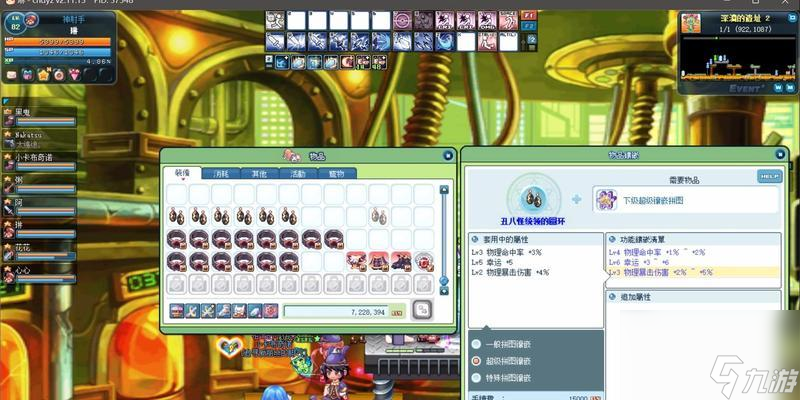
Task: Select the F2 hotbar page button
Action: click(x=529, y=25)
